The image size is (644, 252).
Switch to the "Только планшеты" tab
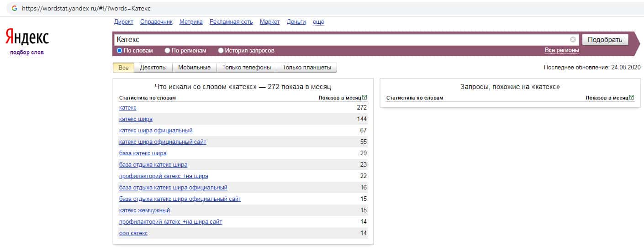306,68
